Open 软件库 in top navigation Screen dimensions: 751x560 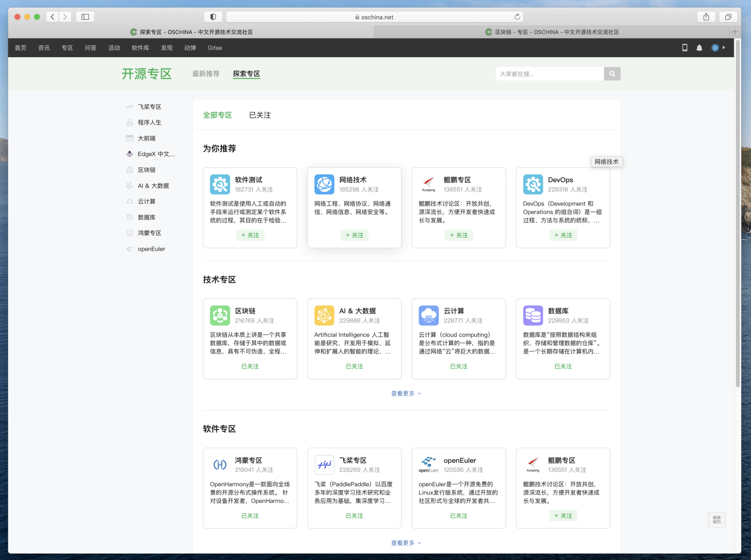coord(140,48)
